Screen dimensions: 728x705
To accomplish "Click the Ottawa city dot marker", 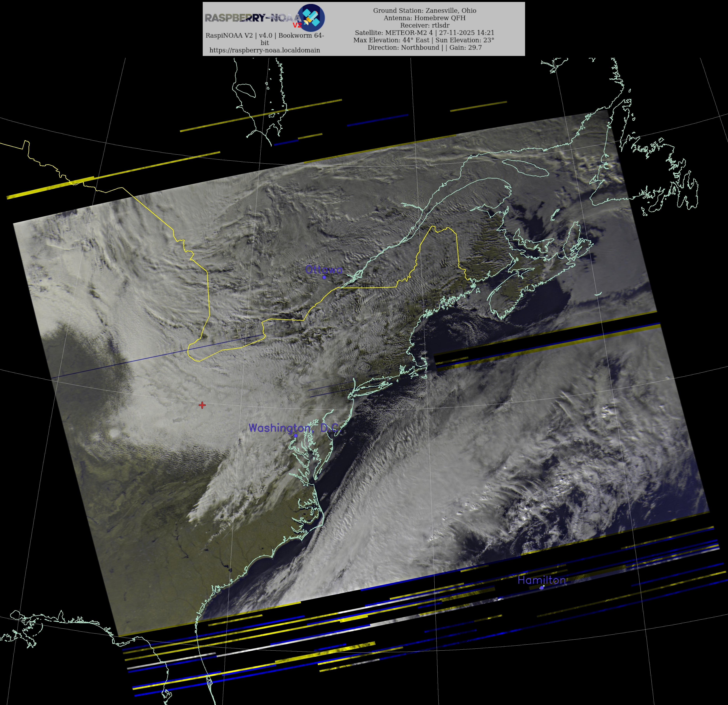I will (324, 277).
